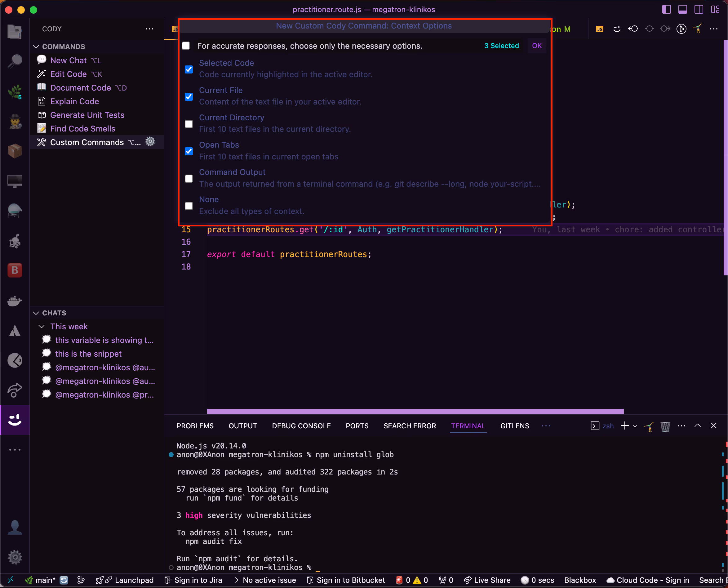Switch to the SEARCH ERROR tab
The width and height of the screenshot is (728, 588).
pos(410,426)
